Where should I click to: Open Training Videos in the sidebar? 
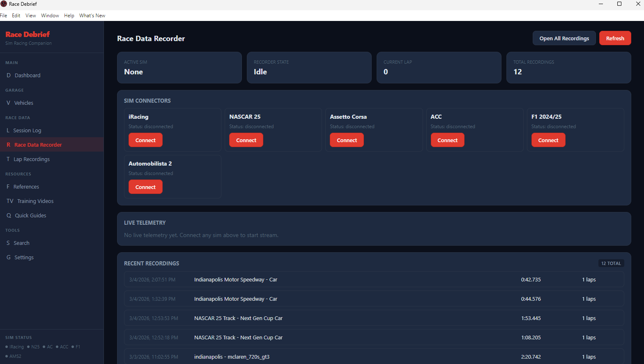[x=52, y=201]
